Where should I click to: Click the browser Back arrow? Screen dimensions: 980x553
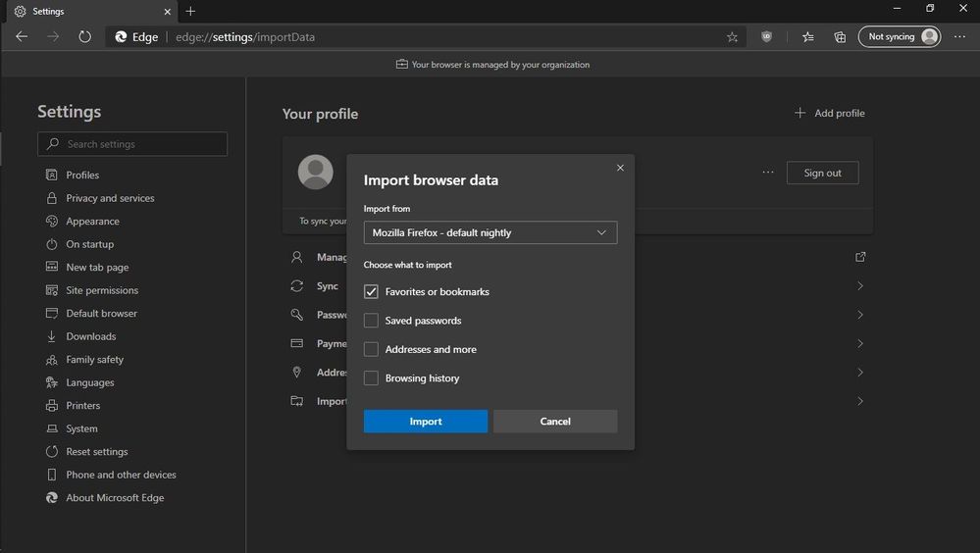pos(22,37)
